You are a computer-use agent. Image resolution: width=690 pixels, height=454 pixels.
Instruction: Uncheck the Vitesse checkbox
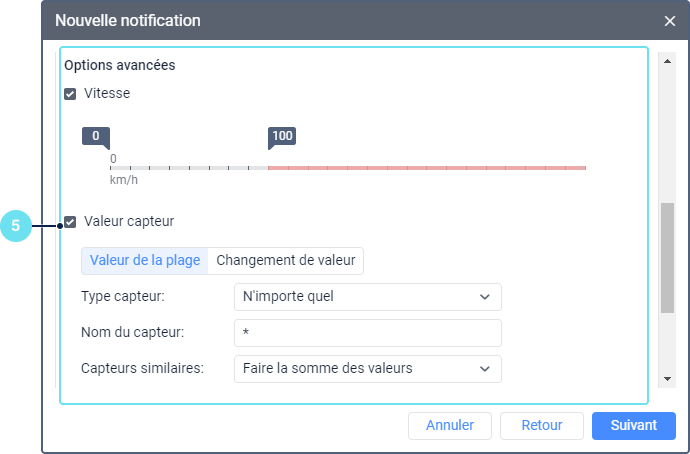[x=70, y=94]
